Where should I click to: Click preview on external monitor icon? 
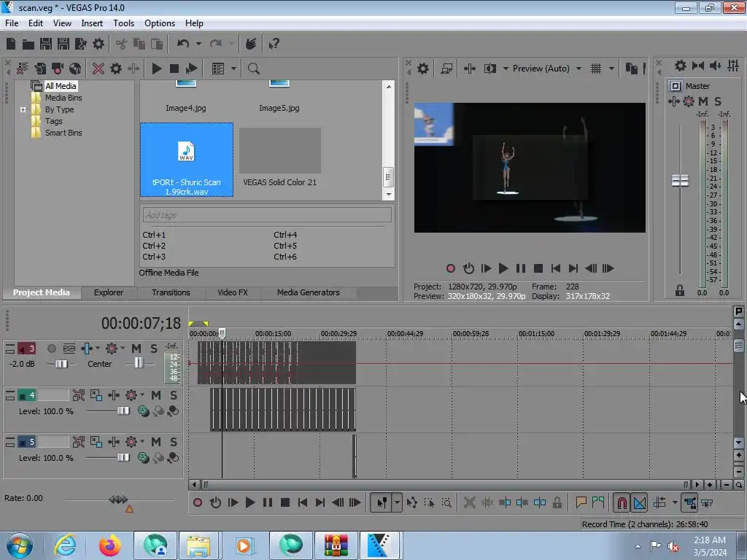pos(446,69)
